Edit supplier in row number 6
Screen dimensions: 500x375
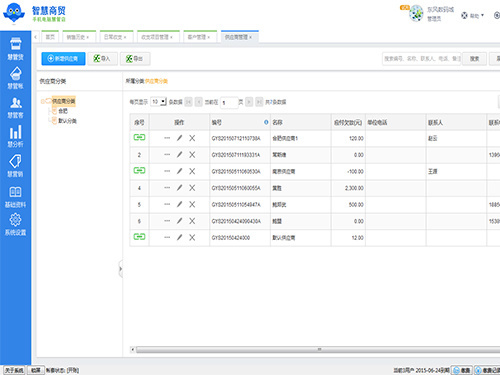pos(179,221)
